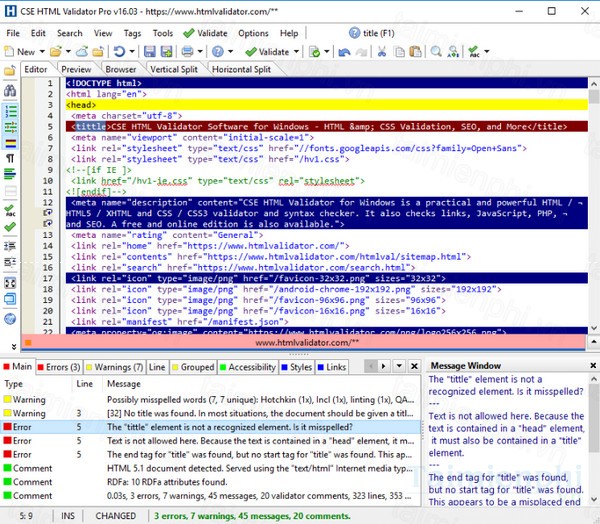The width and height of the screenshot is (600, 524).
Task: Click the www.htmlvalidator.com document bar
Action: coord(303,343)
